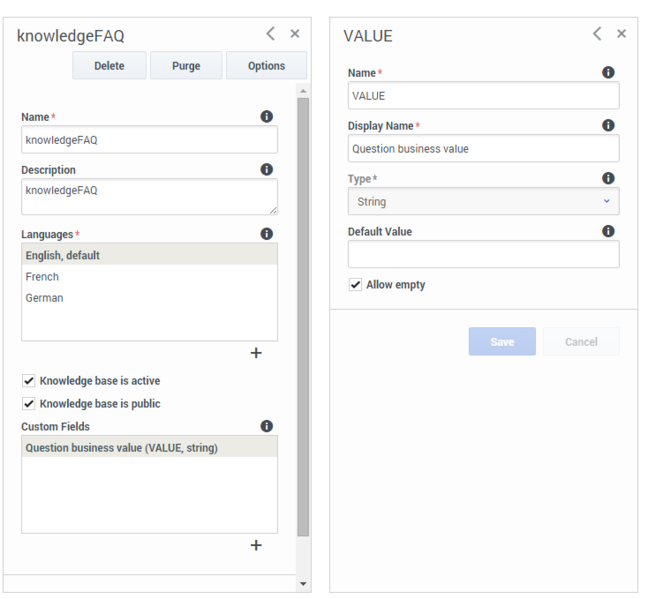
Task: Collapse knowledgeFAQ panel with back chevron
Action: (270, 34)
